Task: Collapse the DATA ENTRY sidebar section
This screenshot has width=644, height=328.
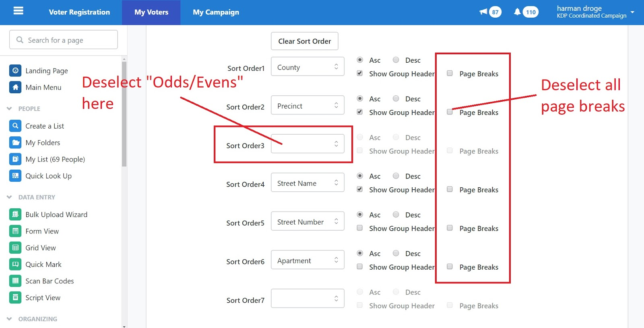Action: (x=9, y=197)
